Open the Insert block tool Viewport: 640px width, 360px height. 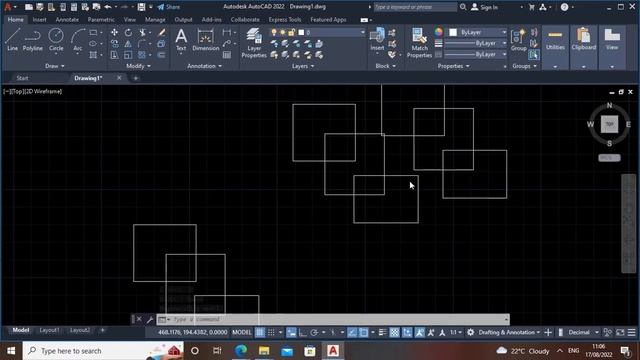coord(377,40)
